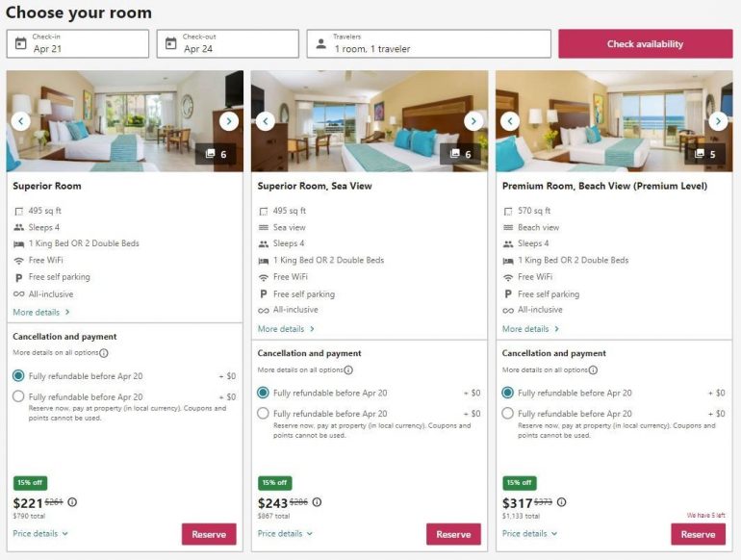Select pay-at-property refundable option for Superior Room
The width and height of the screenshot is (741, 560).
pos(18,396)
